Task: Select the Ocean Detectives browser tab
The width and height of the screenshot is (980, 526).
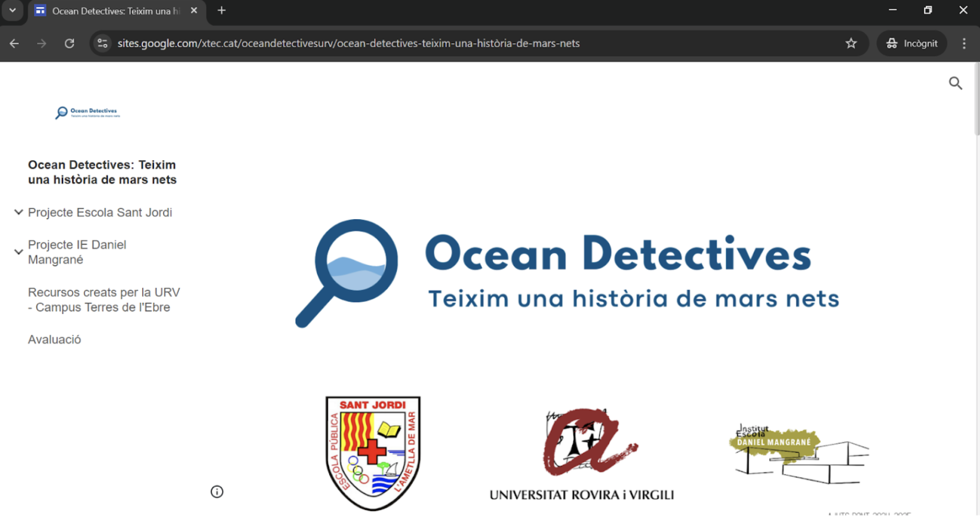Action: click(x=116, y=10)
